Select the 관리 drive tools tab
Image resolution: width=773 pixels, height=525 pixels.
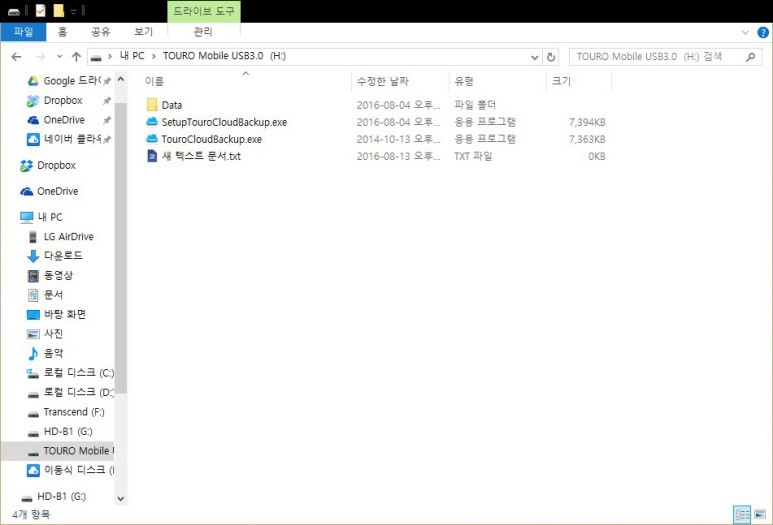pyautogui.click(x=203, y=32)
